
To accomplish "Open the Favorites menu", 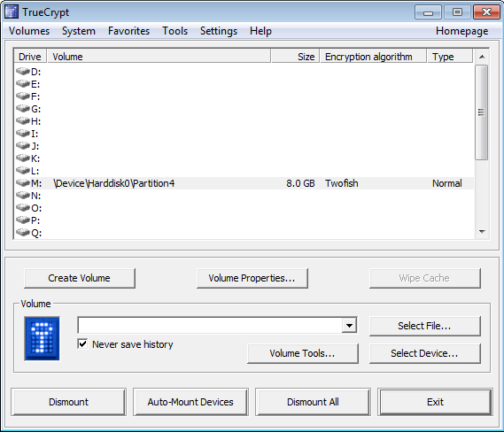I will (x=129, y=31).
